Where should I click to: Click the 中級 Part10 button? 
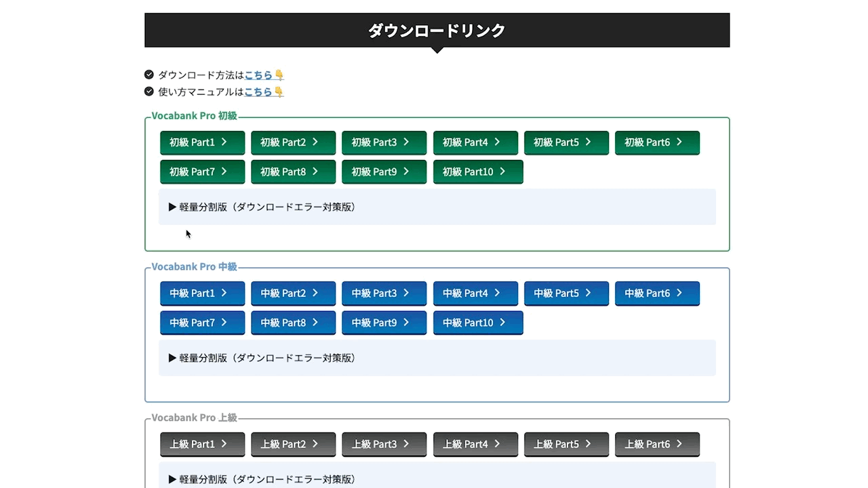pos(478,323)
